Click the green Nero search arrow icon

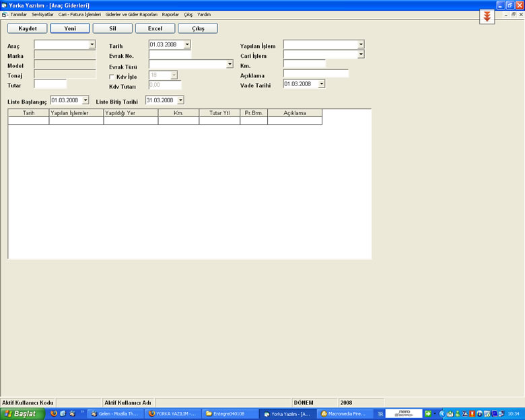pos(427,414)
